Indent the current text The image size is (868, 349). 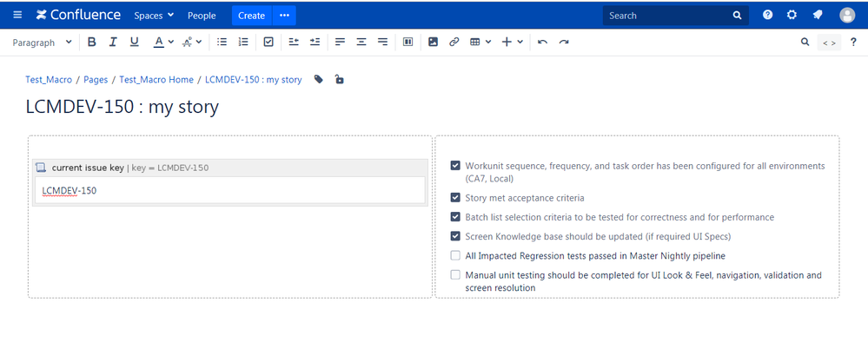point(315,42)
